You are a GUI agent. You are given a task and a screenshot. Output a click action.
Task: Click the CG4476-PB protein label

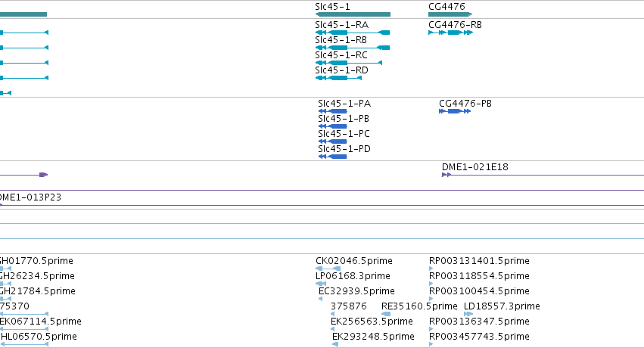pyautogui.click(x=465, y=104)
